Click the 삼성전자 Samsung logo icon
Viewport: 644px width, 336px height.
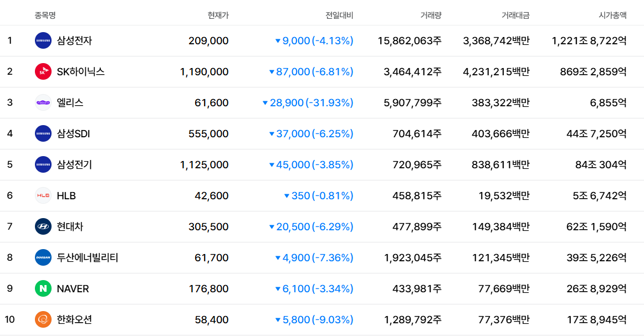(x=43, y=40)
